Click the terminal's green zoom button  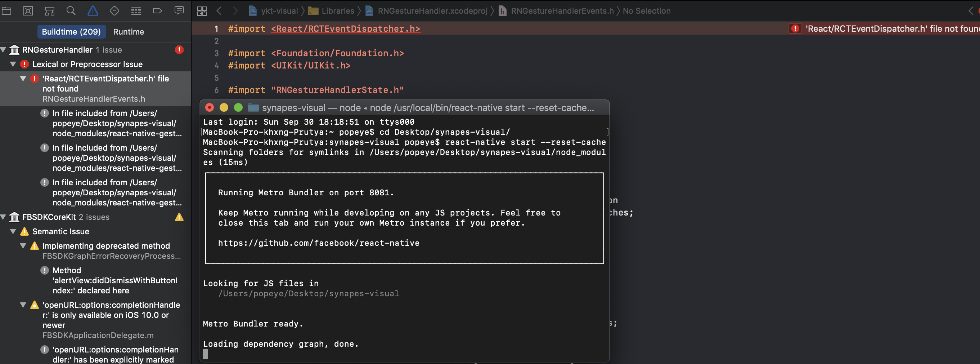pos(239,108)
